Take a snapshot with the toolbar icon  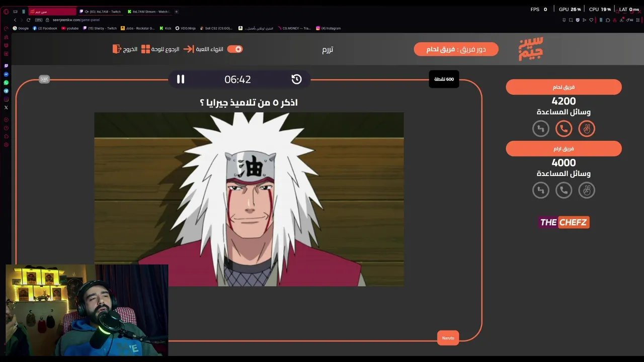pos(571,20)
